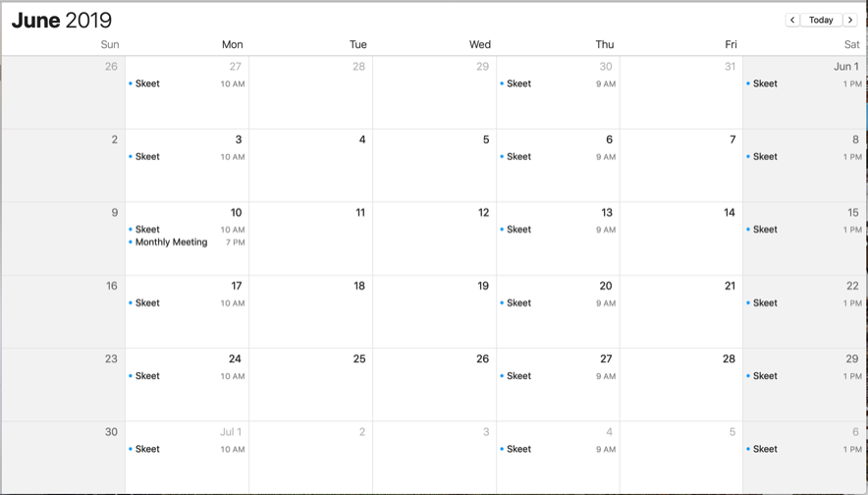Open the Skeet event on June 22
The image size is (868, 495).
(x=804, y=302)
